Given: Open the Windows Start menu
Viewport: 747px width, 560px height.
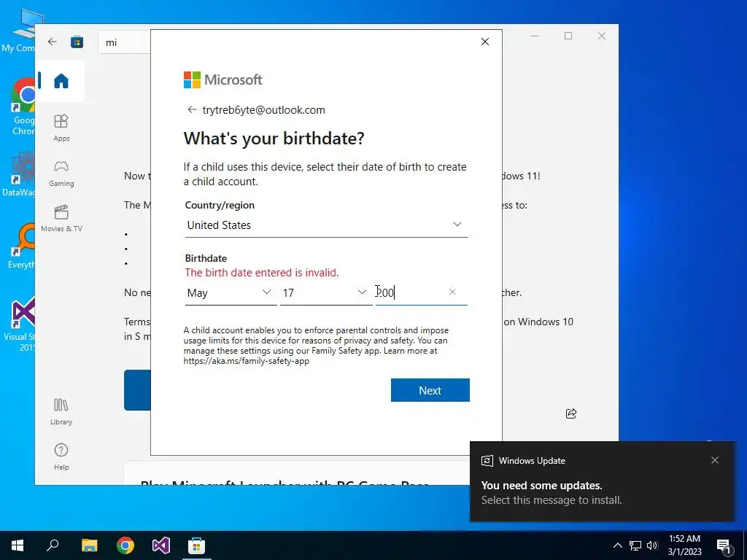Looking at the screenshot, I should [18, 545].
